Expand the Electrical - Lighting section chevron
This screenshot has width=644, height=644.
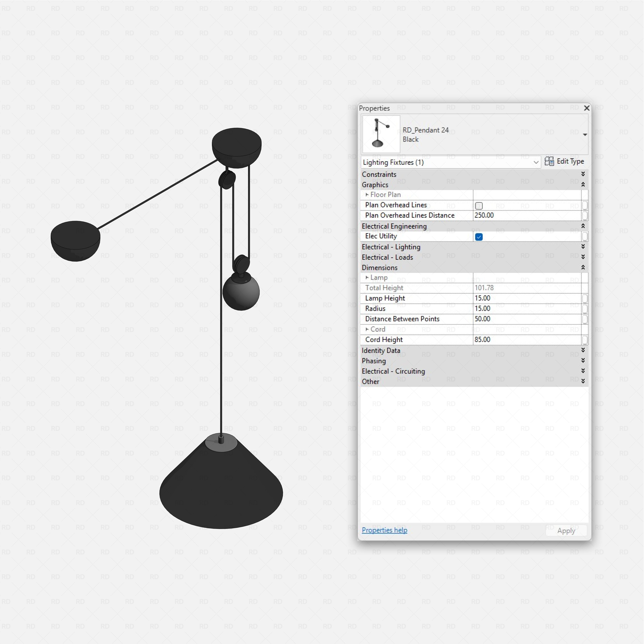click(583, 247)
